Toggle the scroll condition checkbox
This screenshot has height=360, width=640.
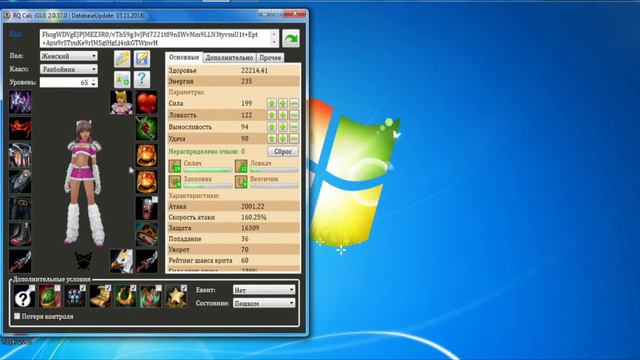[108, 288]
